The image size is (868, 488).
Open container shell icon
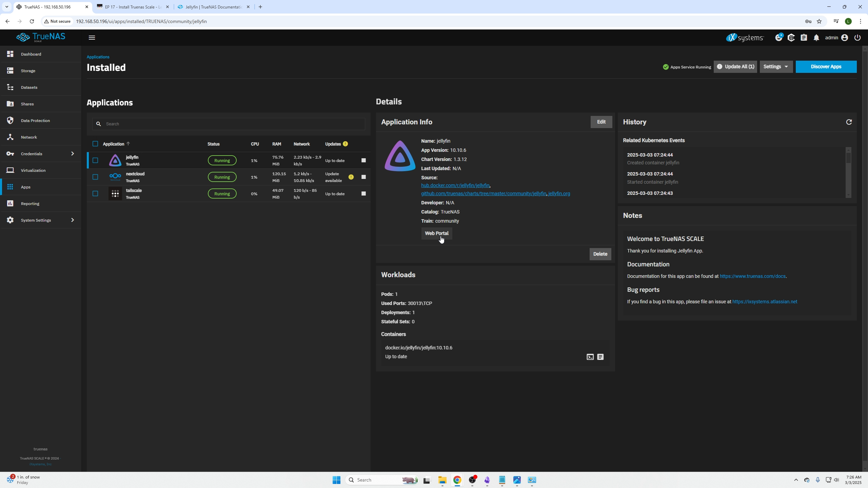[x=590, y=357]
